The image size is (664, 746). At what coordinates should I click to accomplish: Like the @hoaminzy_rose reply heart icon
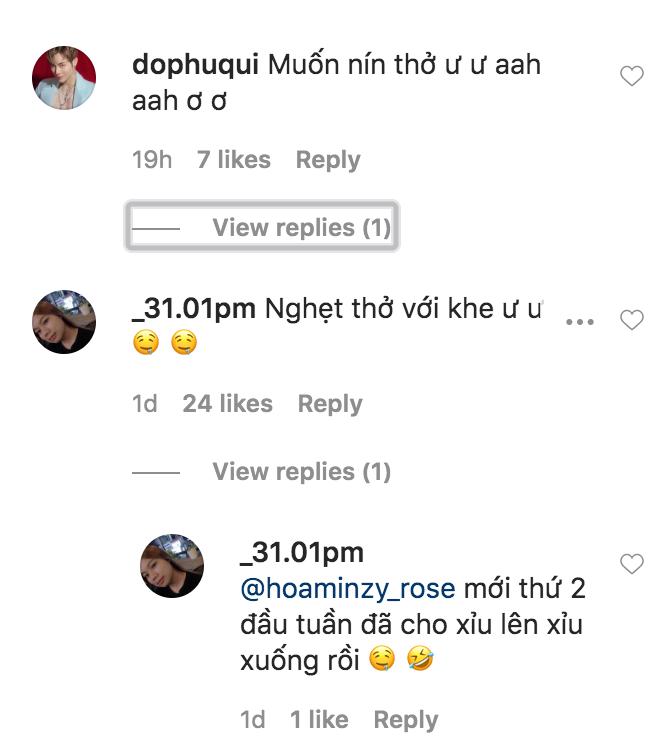(x=632, y=564)
